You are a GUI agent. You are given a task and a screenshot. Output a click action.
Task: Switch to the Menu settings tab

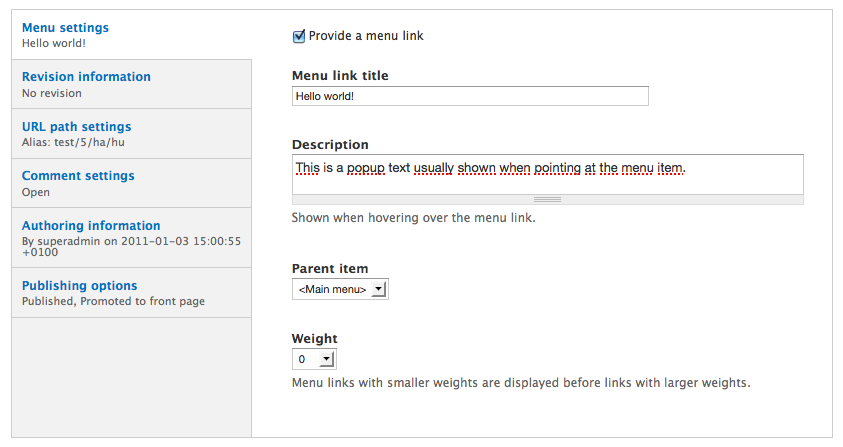coord(66,28)
